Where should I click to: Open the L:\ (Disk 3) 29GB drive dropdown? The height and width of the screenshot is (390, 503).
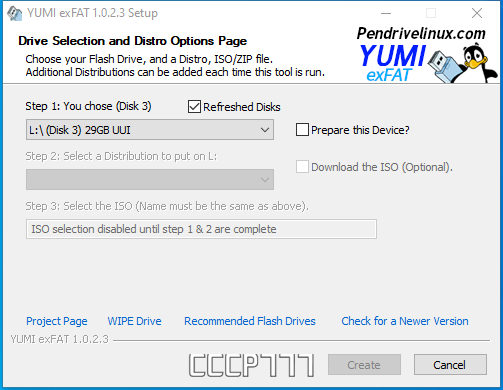coord(150,130)
